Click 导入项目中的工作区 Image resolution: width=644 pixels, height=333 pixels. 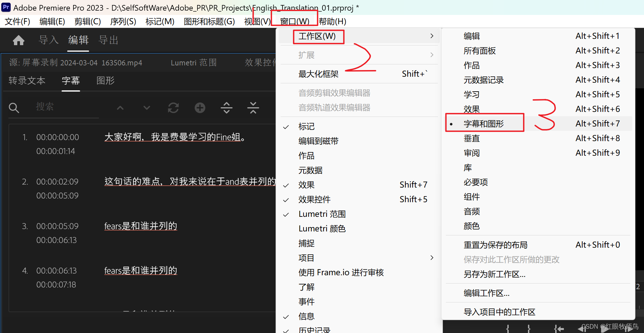click(538, 312)
